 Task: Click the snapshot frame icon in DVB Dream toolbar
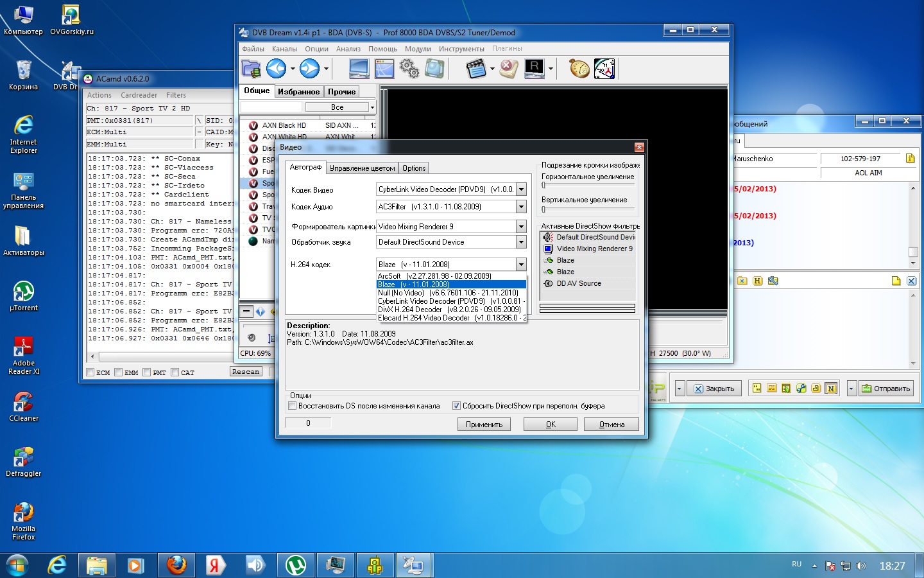434,68
